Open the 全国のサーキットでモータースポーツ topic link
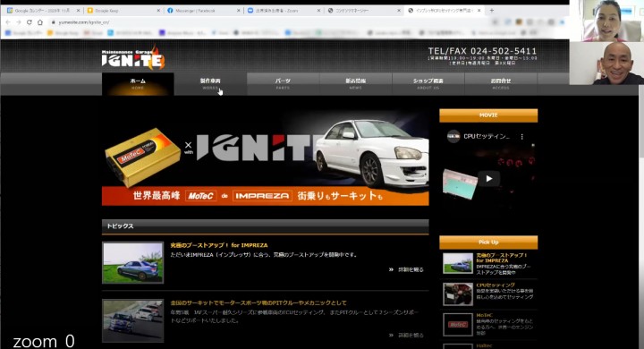Viewport: 644px width, 349px height. click(258, 303)
